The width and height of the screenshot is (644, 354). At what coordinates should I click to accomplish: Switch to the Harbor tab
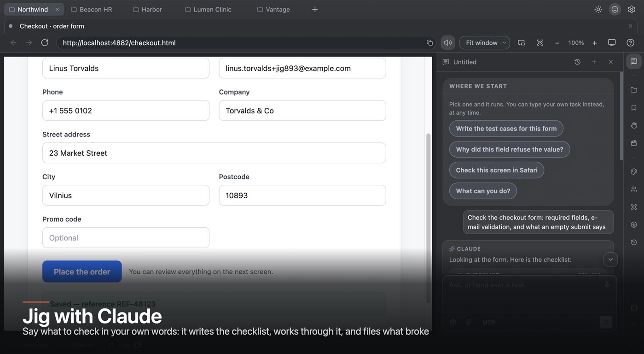147,9
